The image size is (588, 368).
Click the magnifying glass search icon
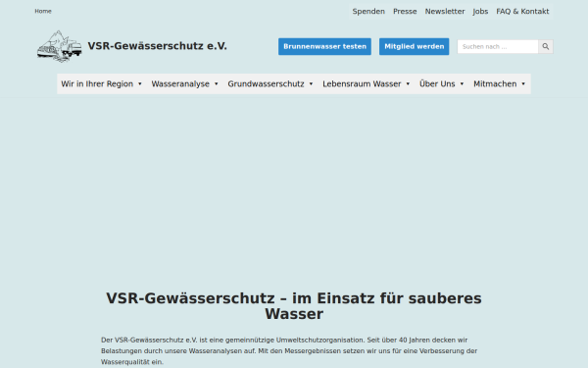coord(546,46)
